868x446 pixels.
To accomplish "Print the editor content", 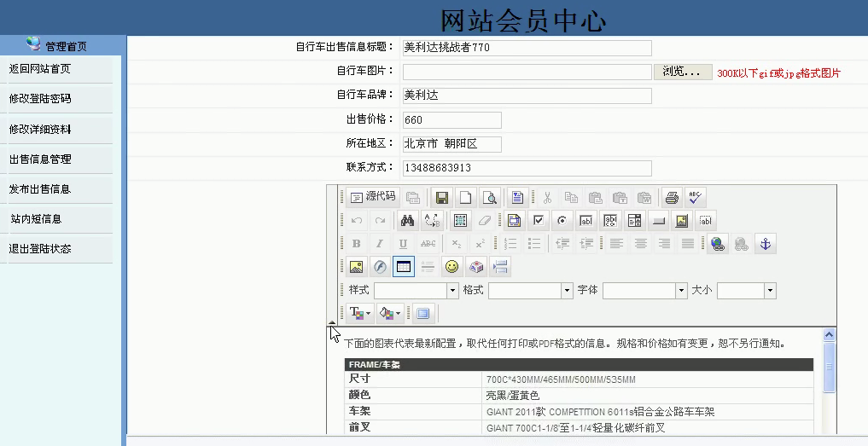I will coord(672,198).
